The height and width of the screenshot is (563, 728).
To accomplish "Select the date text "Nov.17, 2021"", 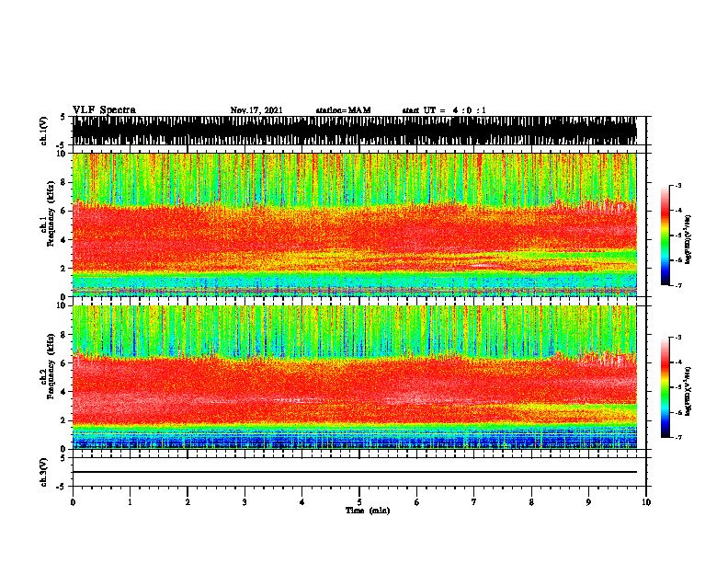I will pos(256,110).
